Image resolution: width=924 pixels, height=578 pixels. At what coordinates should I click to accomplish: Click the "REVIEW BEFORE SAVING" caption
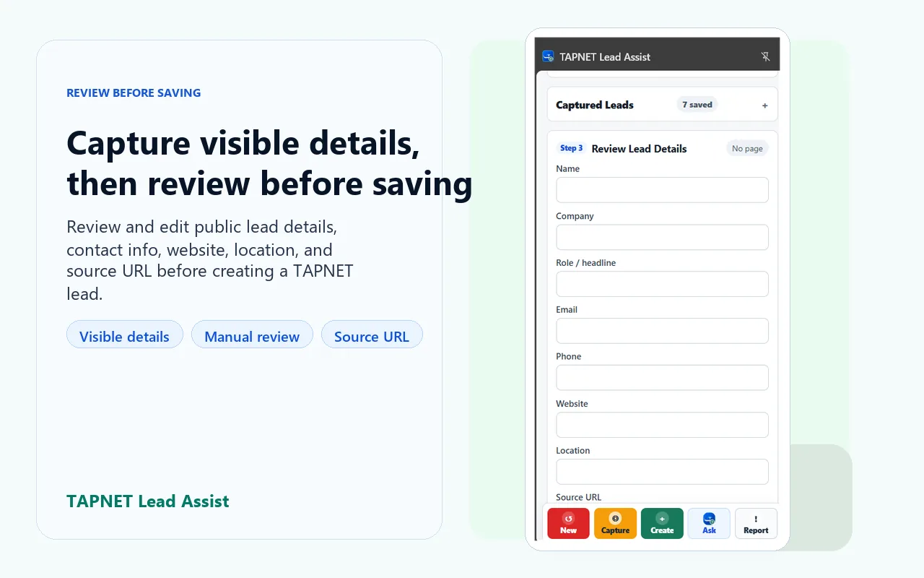coord(134,92)
